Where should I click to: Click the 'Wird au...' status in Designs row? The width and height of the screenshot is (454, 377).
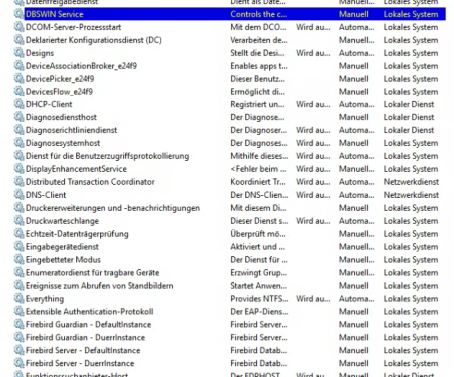click(313, 53)
